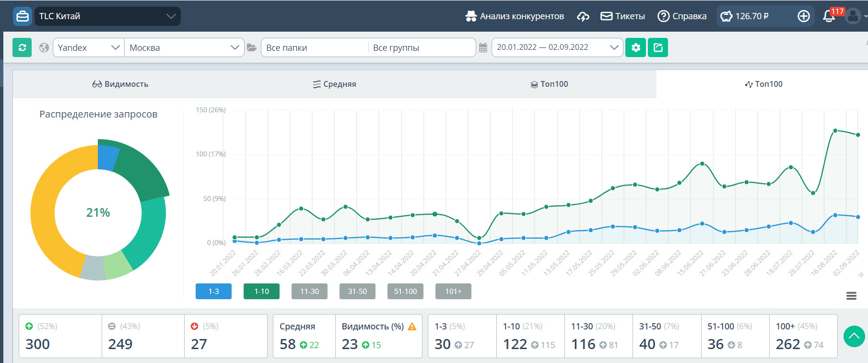Image resolution: width=868 pixels, height=363 pixels.
Task: Toggle the 1-3 series on chart
Action: tap(213, 291)
